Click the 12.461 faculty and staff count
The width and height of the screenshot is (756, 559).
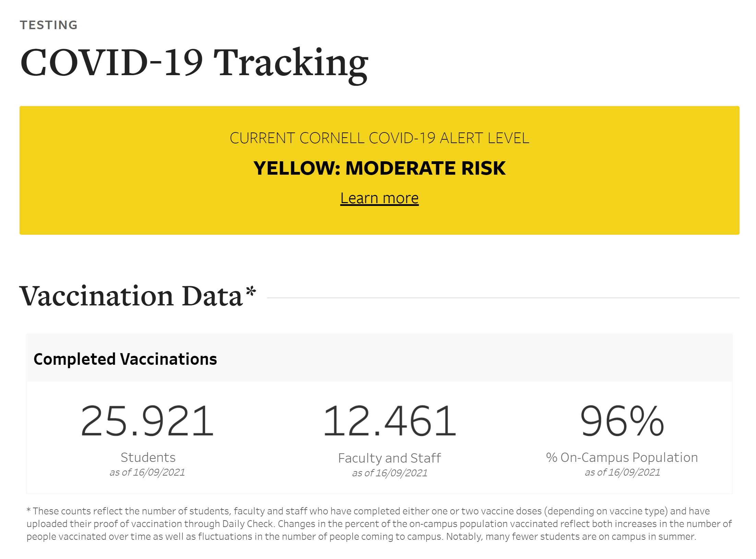click(x=389, y=421)
